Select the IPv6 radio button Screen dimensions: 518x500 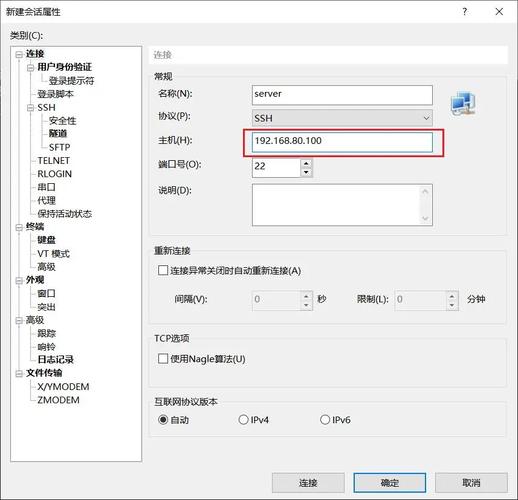coord(325,419)
